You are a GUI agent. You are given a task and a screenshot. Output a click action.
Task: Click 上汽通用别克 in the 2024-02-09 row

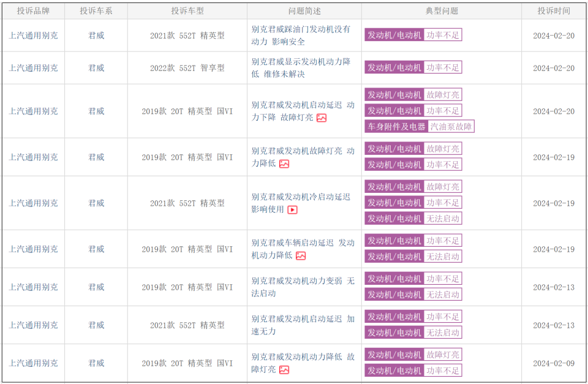pyautogui.click(x=33, y=363)
